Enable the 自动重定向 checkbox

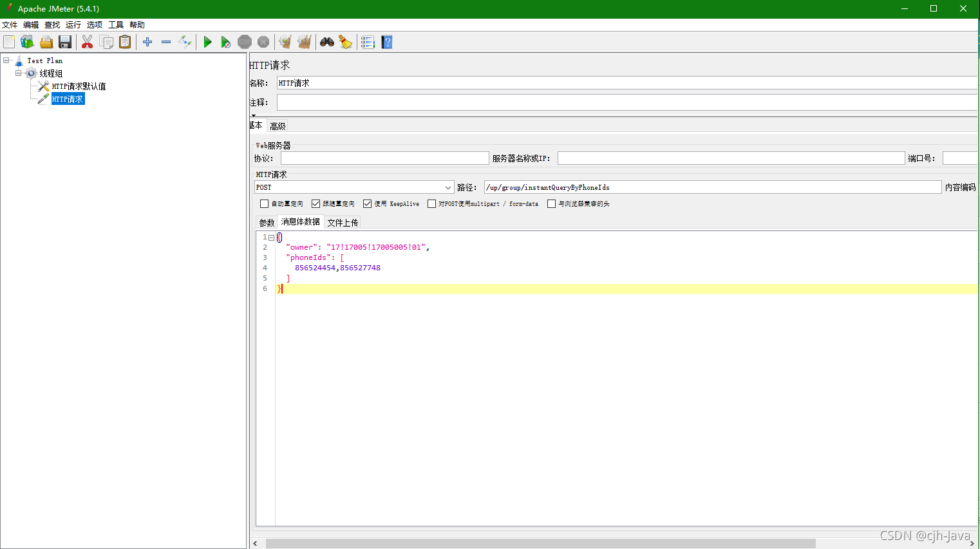point(264,203)
